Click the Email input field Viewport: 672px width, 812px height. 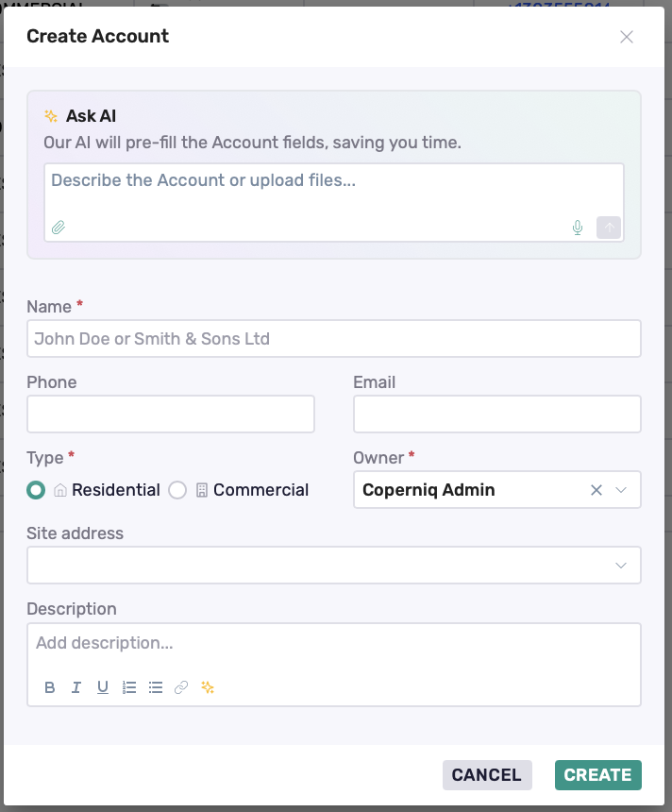point(497,414)
